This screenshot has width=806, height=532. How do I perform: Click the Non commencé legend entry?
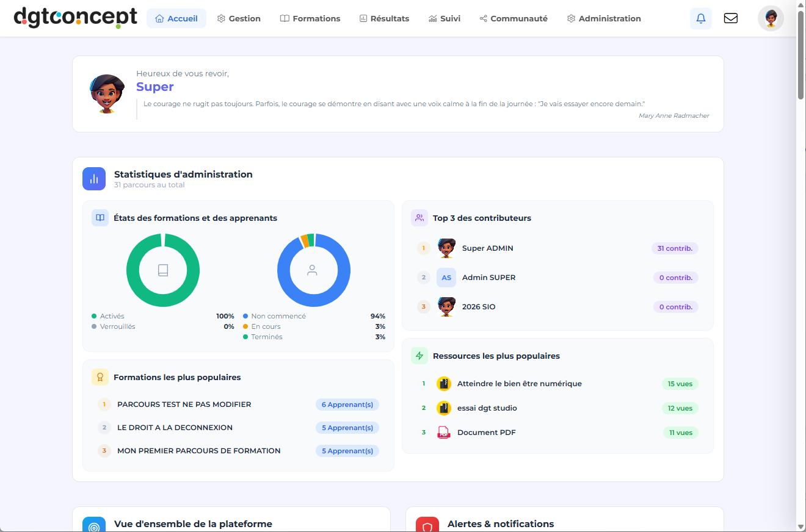point(274,316)
